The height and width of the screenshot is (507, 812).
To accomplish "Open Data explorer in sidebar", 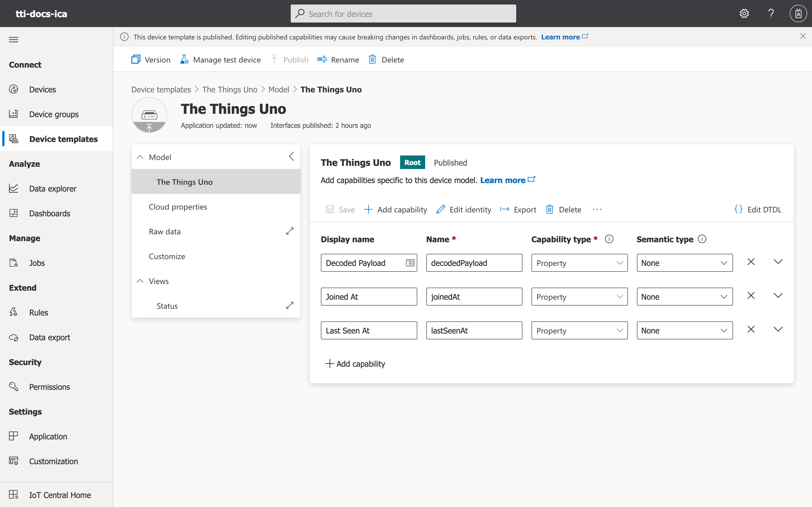I will (x=53, y=188).
